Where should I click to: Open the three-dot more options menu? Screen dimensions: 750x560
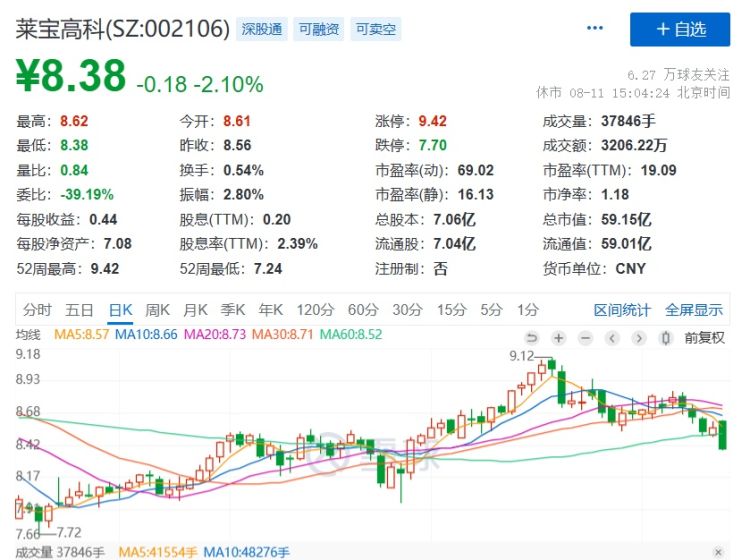[x=595, y=28]
